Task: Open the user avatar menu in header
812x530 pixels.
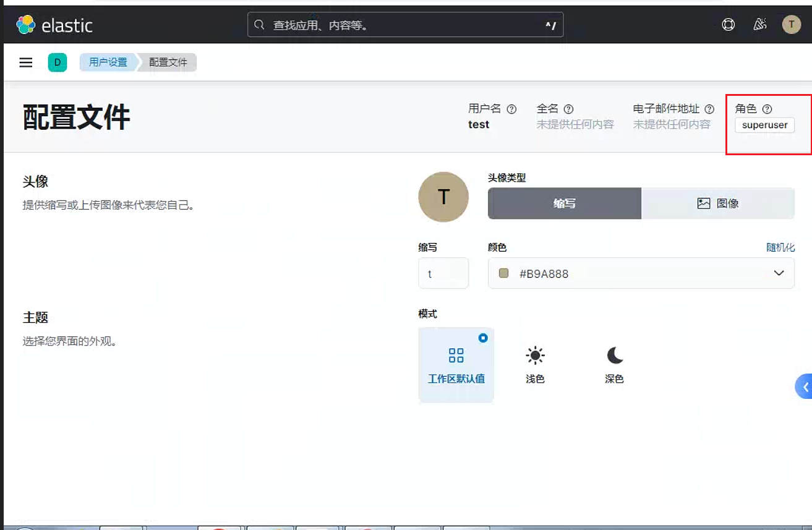Action: (x=792, y=25)
